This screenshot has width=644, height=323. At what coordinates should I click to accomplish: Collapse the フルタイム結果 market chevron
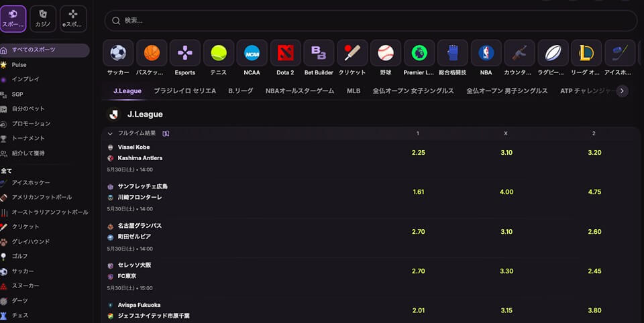pyautogui.click(x=110, y=133)
